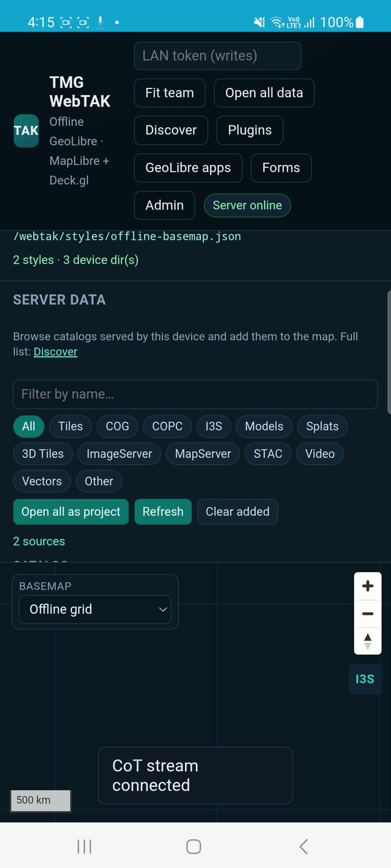The image size is (391, 868).
Task: Zoom out with the map minus button
Action: [368, 614]
